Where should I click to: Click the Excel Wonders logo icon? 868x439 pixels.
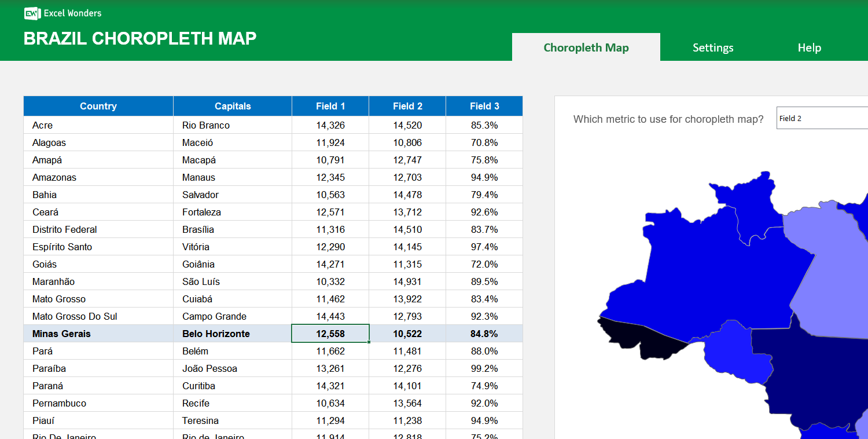pyautogui.click(x=32, y=13)
